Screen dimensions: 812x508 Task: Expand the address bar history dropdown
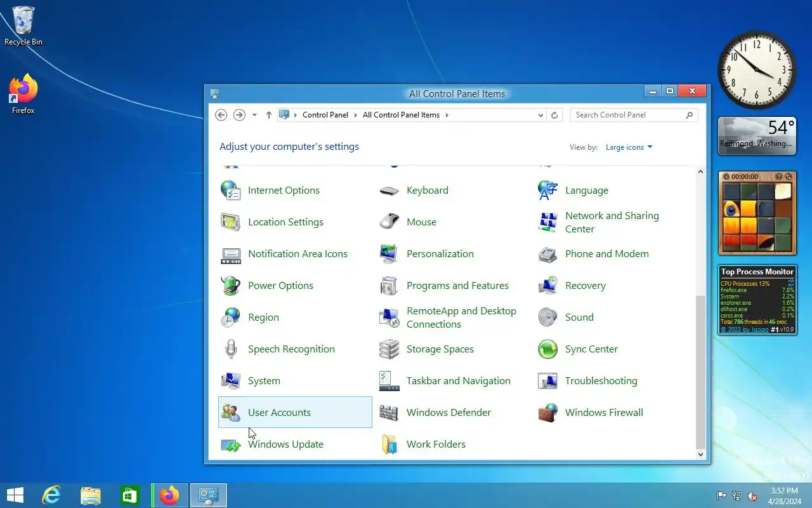540,116
